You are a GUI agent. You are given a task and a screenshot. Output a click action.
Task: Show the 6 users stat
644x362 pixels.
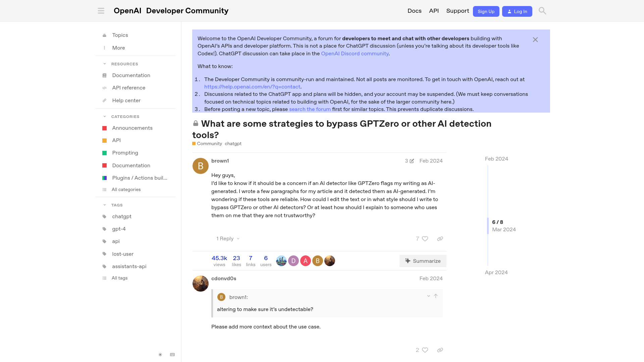click(266, 261)
